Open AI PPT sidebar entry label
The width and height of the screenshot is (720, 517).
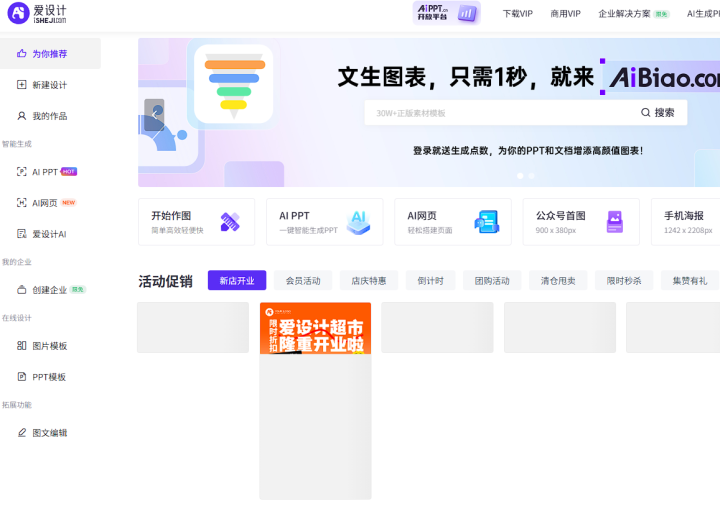click(45, 172)
